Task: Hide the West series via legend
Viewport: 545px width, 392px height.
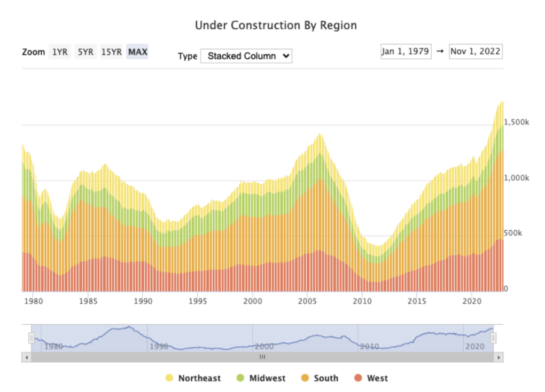Action: point(377,378)
